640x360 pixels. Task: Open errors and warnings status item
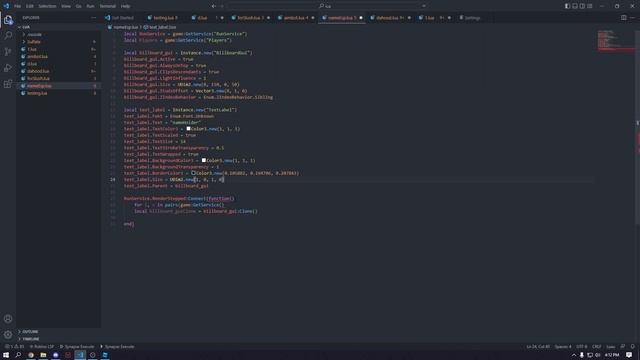coord(14,347)
